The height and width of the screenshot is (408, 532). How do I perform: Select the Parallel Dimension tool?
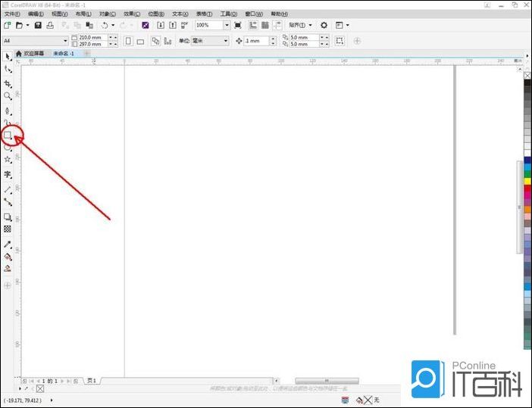tap(8, 190)
